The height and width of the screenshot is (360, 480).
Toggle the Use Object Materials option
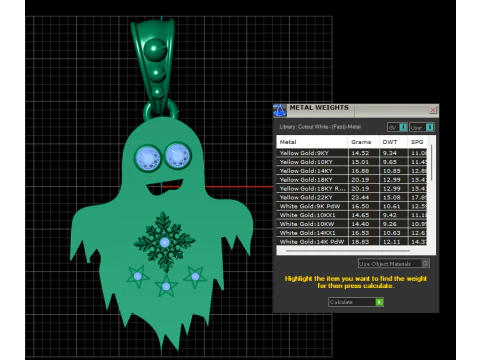[x=394, y=264]
